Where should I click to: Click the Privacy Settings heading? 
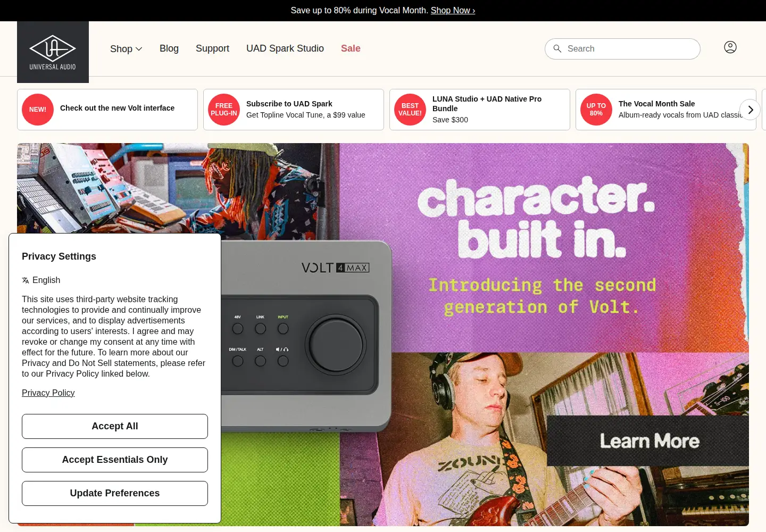(x=59, y=256)
